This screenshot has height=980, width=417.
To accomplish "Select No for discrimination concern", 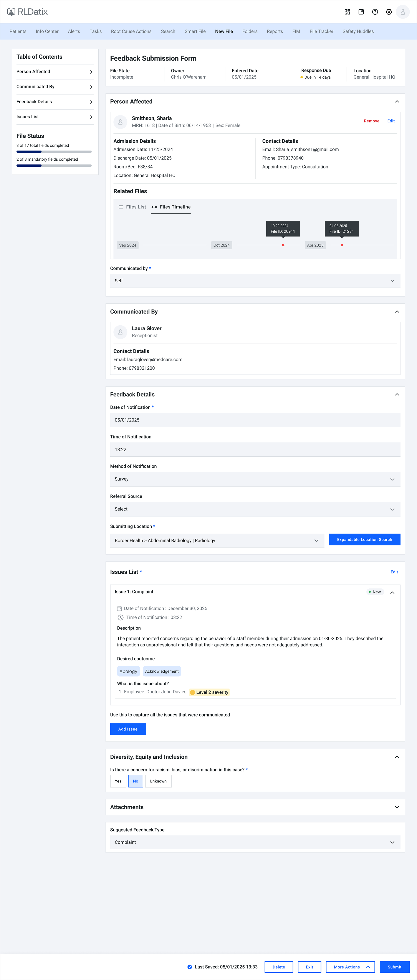I will tap(136, 781).
